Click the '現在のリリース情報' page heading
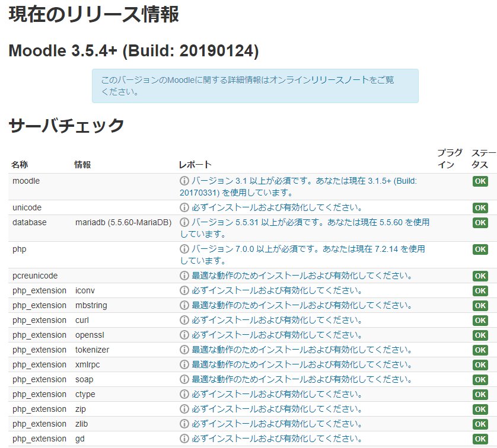This screenshot has height=448, width=497. (94, 15)
